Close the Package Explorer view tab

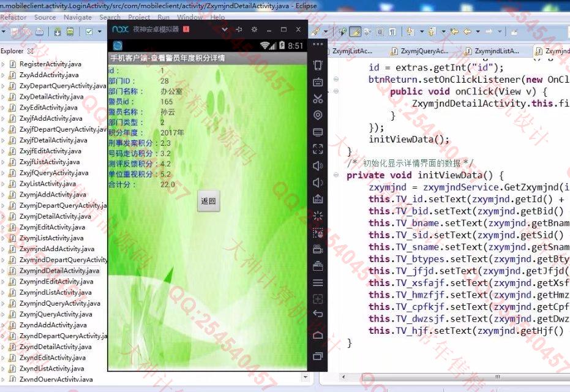pyautogui.click(x=31, y=51)
